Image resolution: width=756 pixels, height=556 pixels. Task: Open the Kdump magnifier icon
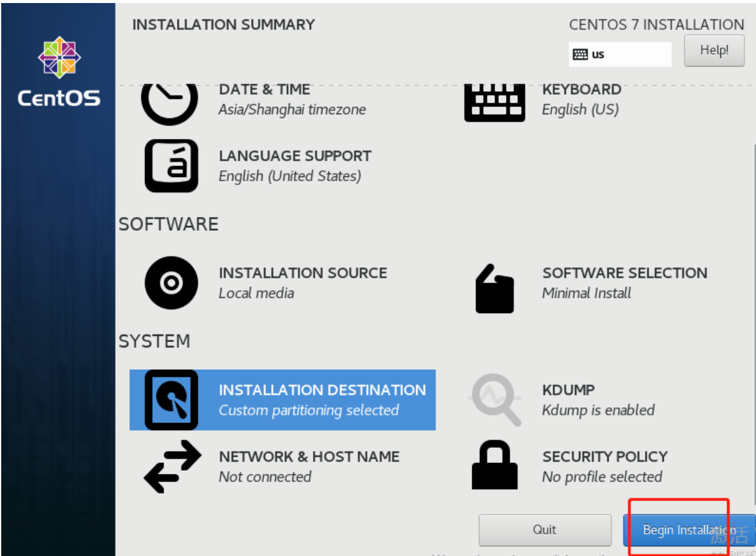point(496,399)
